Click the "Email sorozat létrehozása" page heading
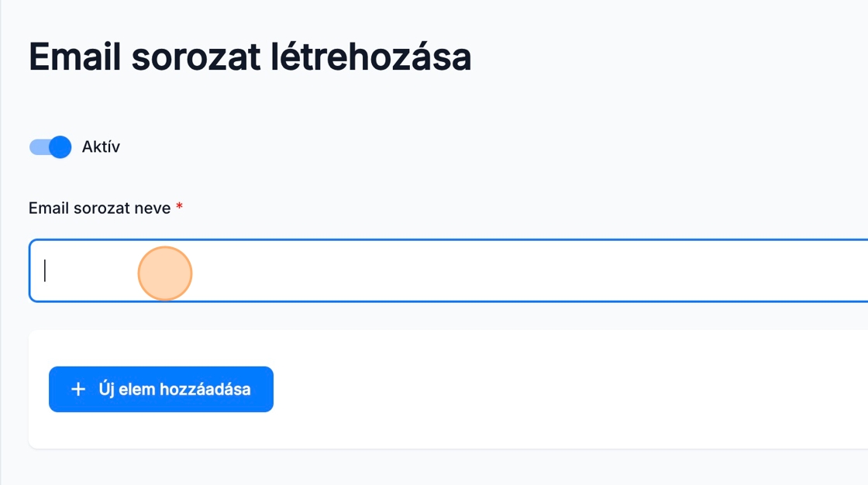 (x=250, y=57)
